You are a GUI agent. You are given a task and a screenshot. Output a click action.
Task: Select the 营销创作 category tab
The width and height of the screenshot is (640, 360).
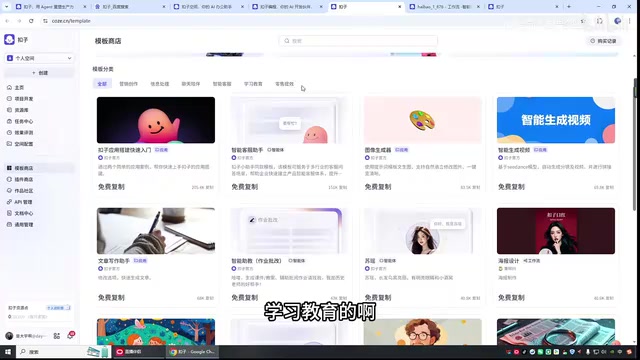coord(129,84)
